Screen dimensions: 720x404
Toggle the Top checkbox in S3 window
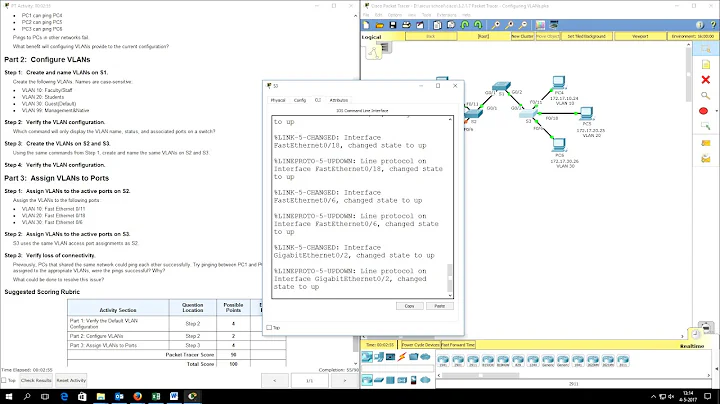coord(269,327)
